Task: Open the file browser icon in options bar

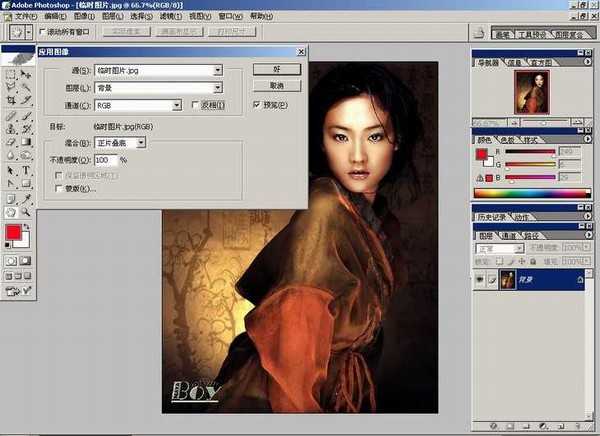Action: (x=479, y=33)
